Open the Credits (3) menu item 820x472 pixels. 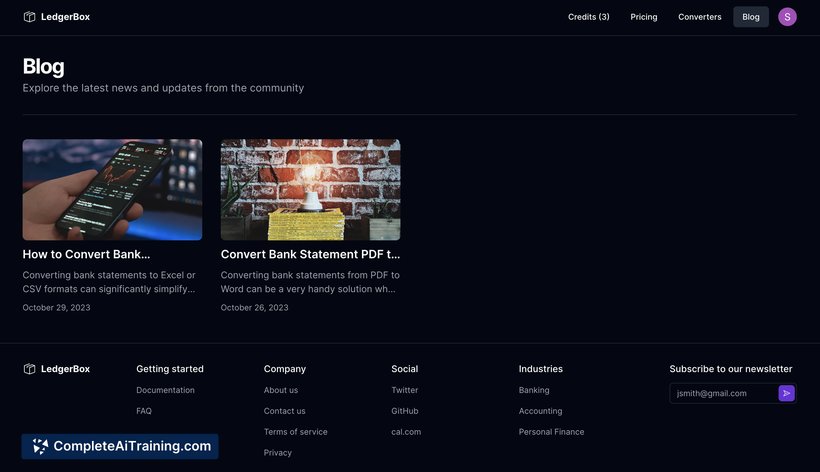pyautogui.click(x=588, y=17)
